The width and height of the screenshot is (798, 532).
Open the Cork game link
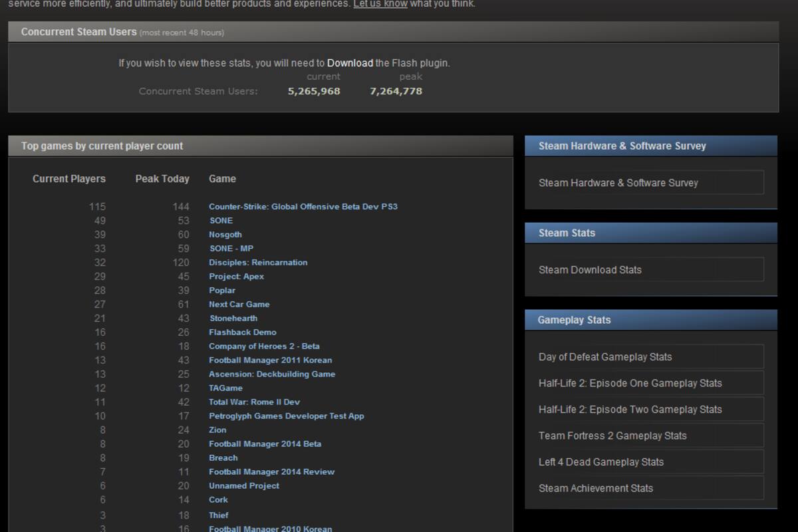pos(218,500)
